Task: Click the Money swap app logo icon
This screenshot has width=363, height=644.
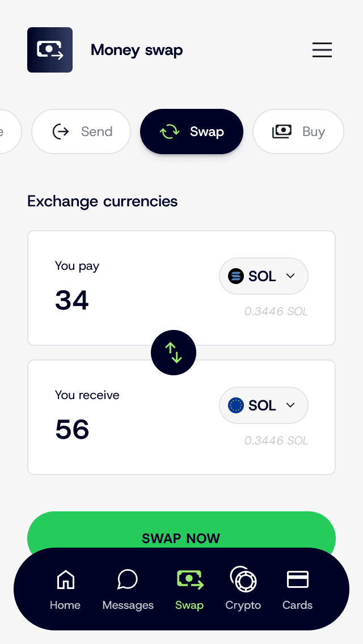Action: pyautogui.click(x=50, y=50)
